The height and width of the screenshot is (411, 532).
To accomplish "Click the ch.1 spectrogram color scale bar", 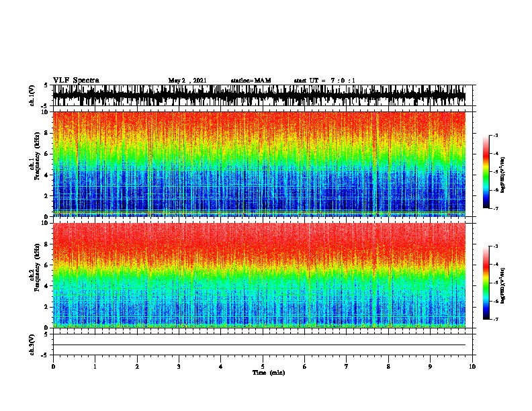I will 486,172.
